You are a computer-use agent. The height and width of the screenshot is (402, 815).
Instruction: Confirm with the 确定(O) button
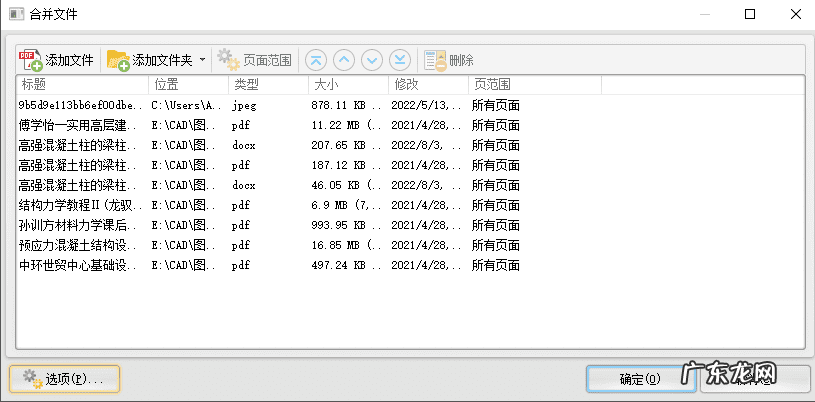tap(640, 379)
